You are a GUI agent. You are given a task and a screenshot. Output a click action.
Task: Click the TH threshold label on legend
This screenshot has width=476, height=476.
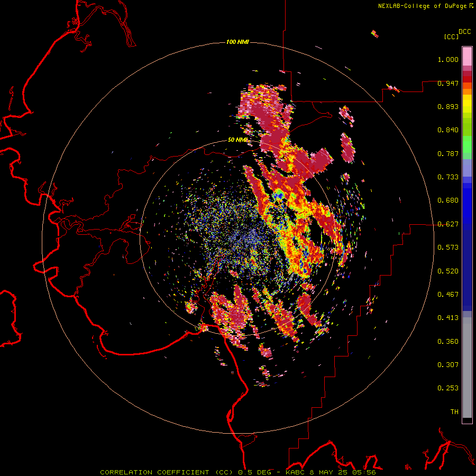454,412
